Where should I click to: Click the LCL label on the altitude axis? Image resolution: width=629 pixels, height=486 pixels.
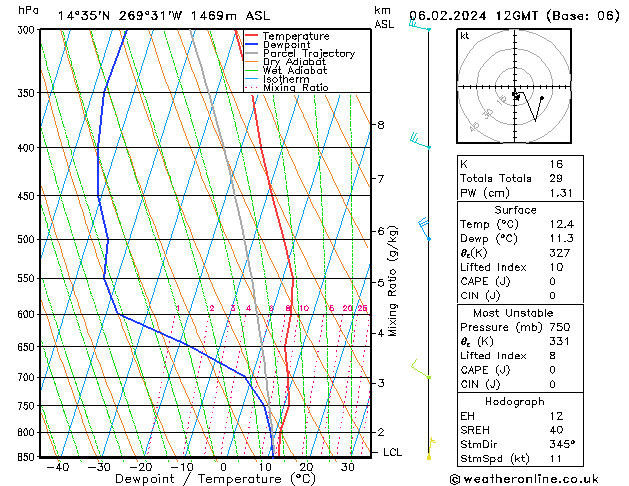(x=392, y=452)
